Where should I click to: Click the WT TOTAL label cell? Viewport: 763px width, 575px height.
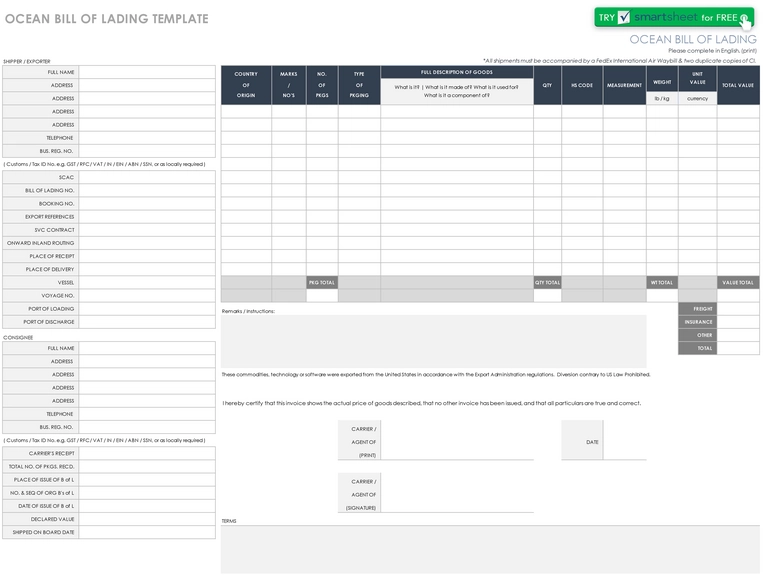pos(662,282)
